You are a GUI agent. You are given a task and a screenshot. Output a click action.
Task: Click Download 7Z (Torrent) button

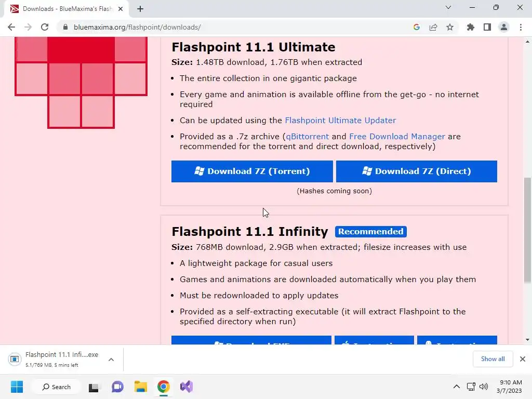pos(252,171)
